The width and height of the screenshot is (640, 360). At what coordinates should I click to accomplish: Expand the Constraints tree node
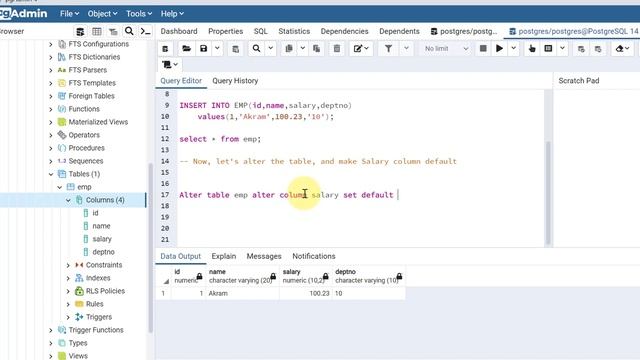point(68,265)
